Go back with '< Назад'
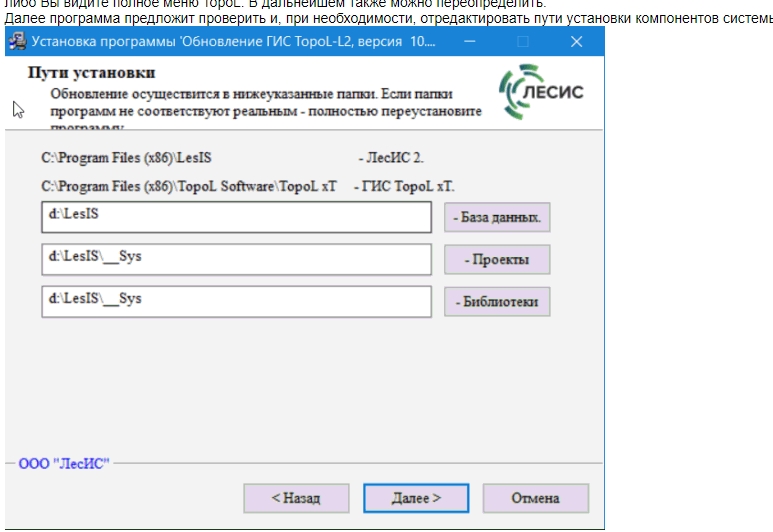The width and height of the screenshot is (773, 532). [x=296, y=498]
